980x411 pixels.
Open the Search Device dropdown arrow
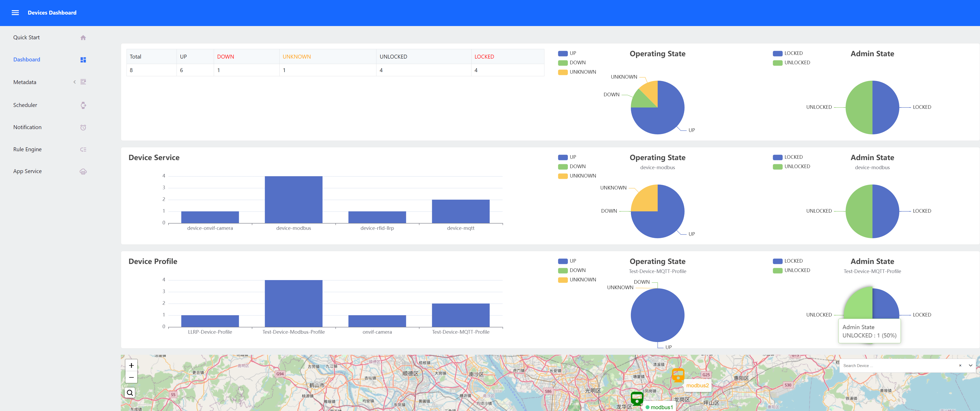pyautogui.click(x=970, y=365)
